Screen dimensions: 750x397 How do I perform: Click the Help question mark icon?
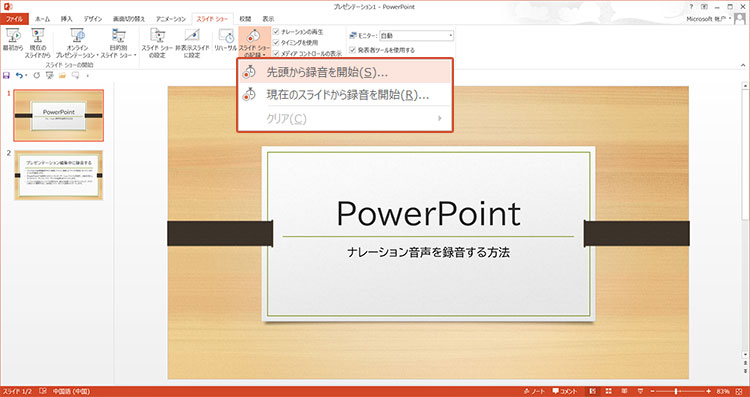point(691,7)
